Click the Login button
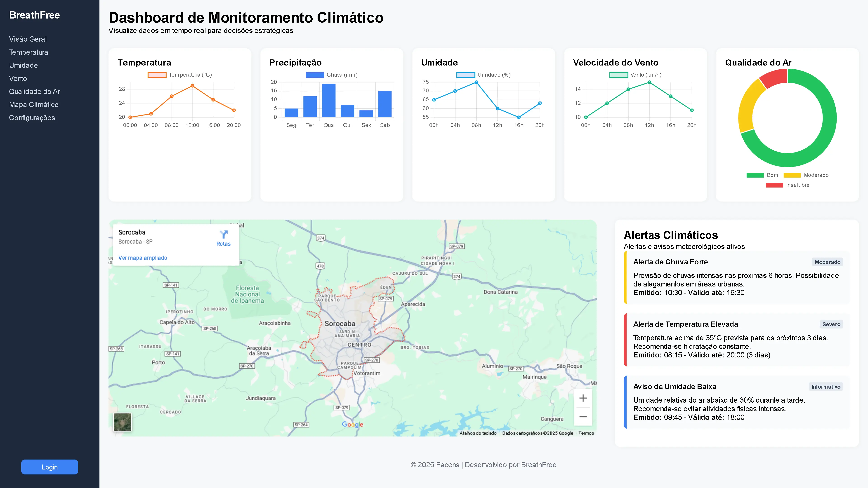 point(50,467)
